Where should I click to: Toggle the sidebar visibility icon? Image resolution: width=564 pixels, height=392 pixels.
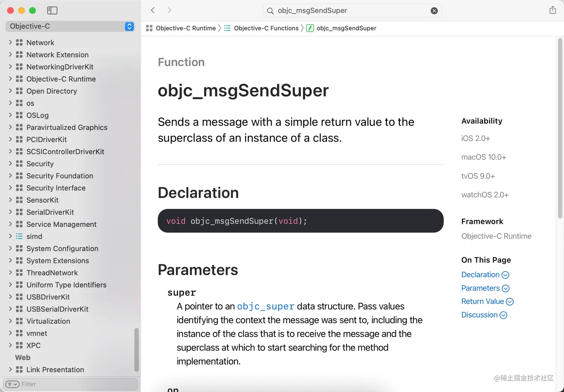(52, 10)
